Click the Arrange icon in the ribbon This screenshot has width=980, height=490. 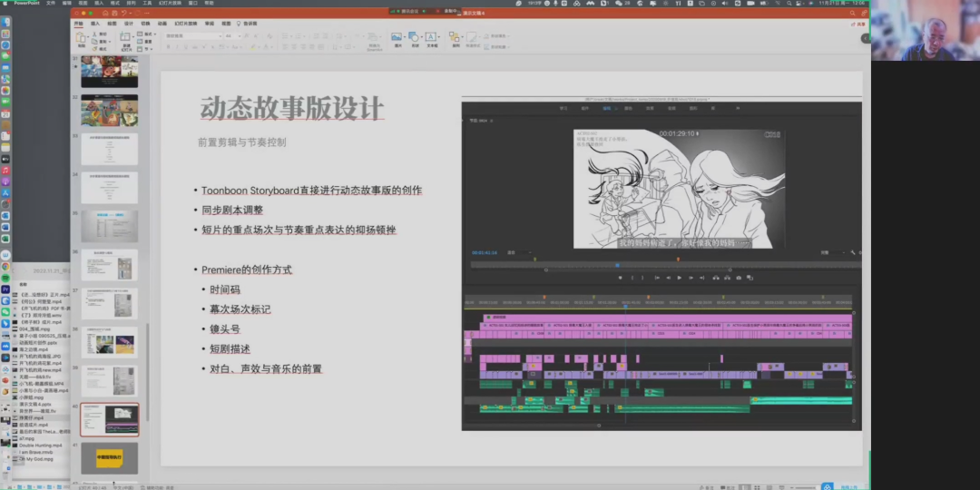tap(455, 37)
